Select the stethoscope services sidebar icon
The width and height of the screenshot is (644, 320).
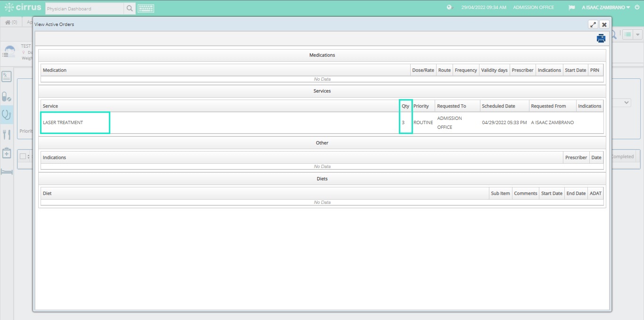7,115
